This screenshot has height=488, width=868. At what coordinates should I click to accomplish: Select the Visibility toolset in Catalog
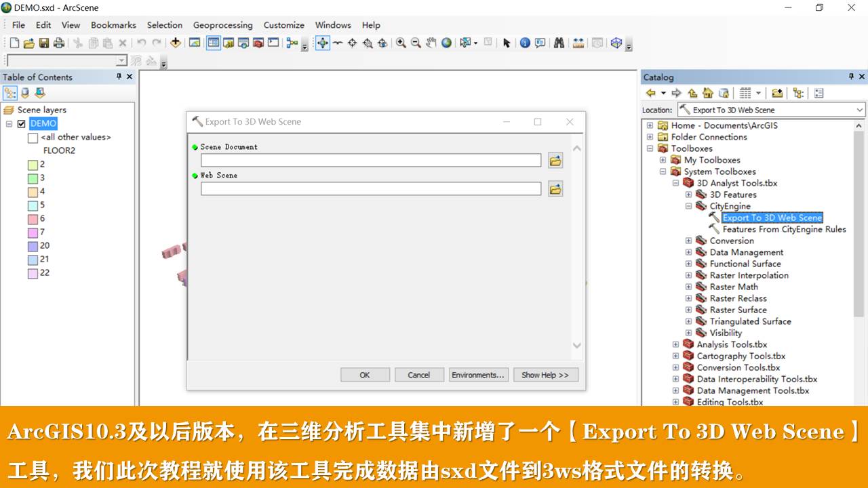pyautogui.click(x=726, y=333)
